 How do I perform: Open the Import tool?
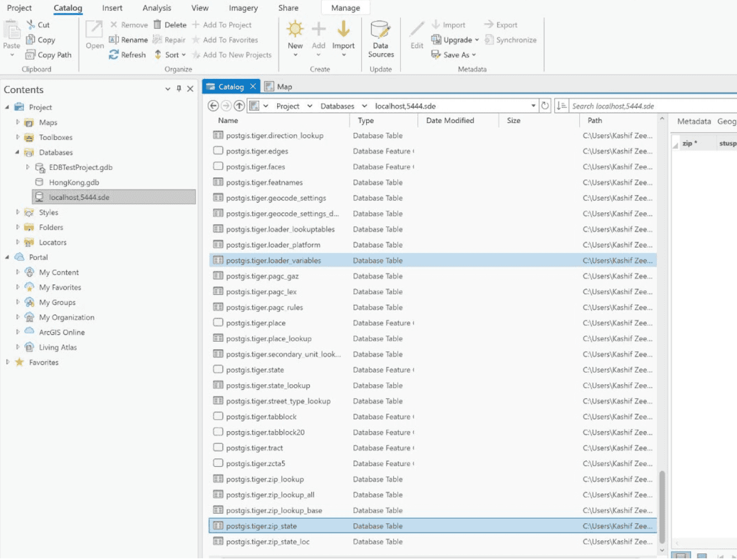(343, 34)
